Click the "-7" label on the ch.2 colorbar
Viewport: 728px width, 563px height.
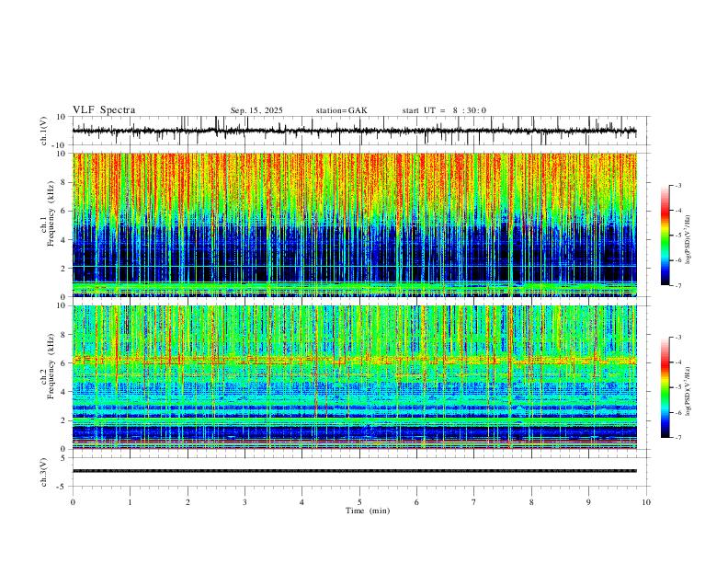pyautogui.click(x=677, y=438)
